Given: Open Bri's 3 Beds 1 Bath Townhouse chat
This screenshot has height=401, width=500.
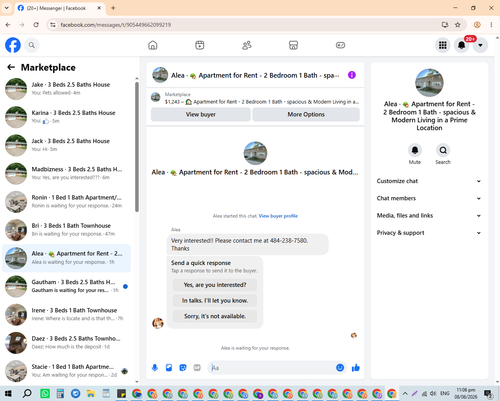Looking at the screenshot, I should 67,230.
